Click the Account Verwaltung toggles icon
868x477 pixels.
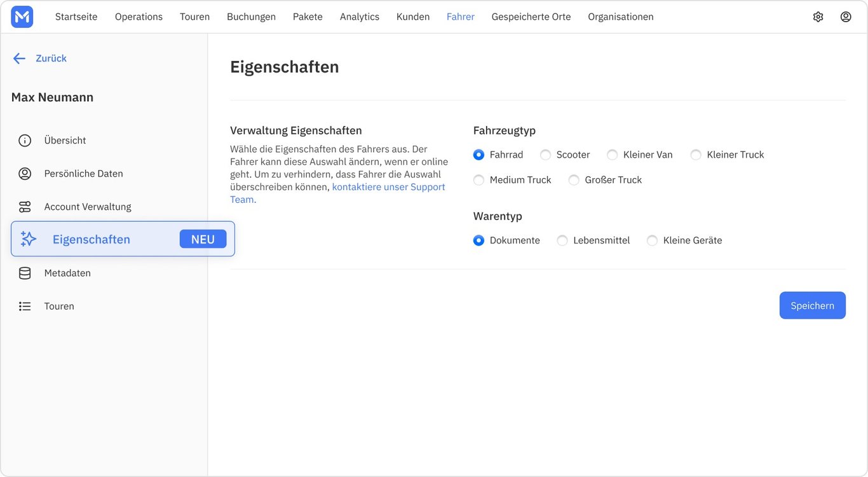click(25, 207)
